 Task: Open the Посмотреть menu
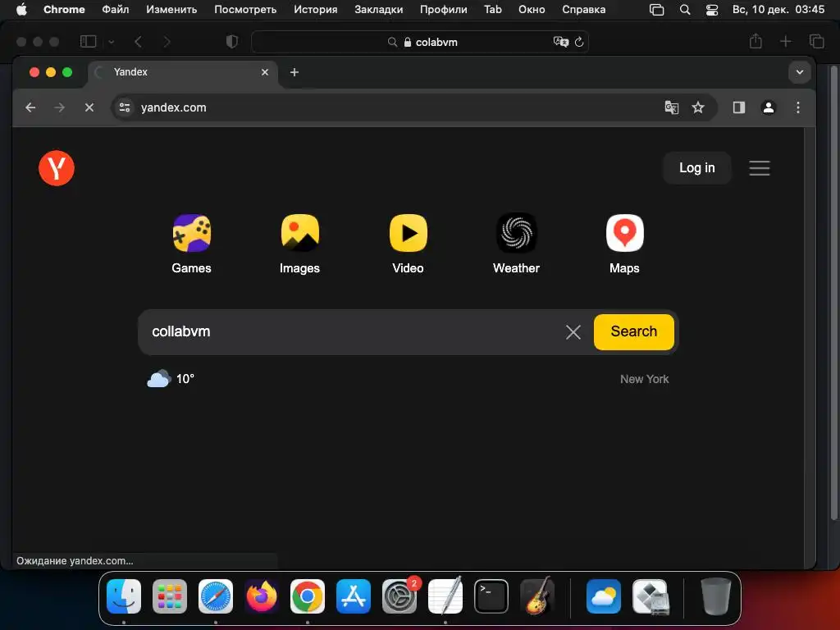245,10
